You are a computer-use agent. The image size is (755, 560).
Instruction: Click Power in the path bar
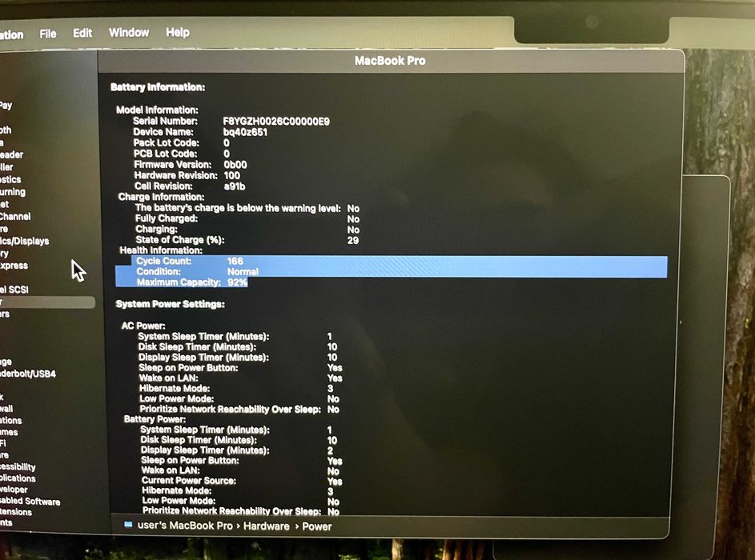(x=317, y=526)
